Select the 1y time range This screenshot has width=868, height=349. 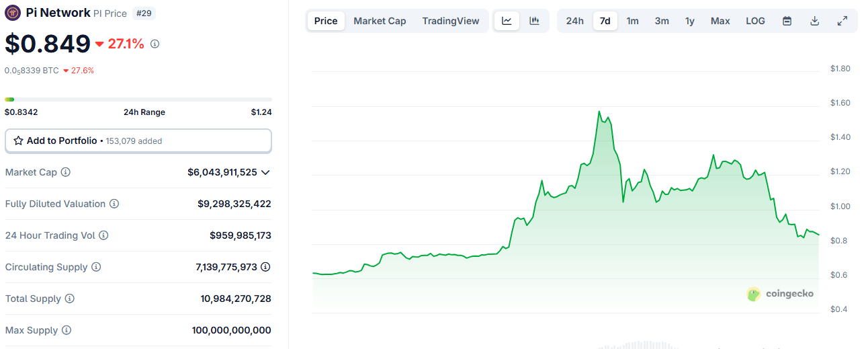pyautogui.click(x=689, y=21)
